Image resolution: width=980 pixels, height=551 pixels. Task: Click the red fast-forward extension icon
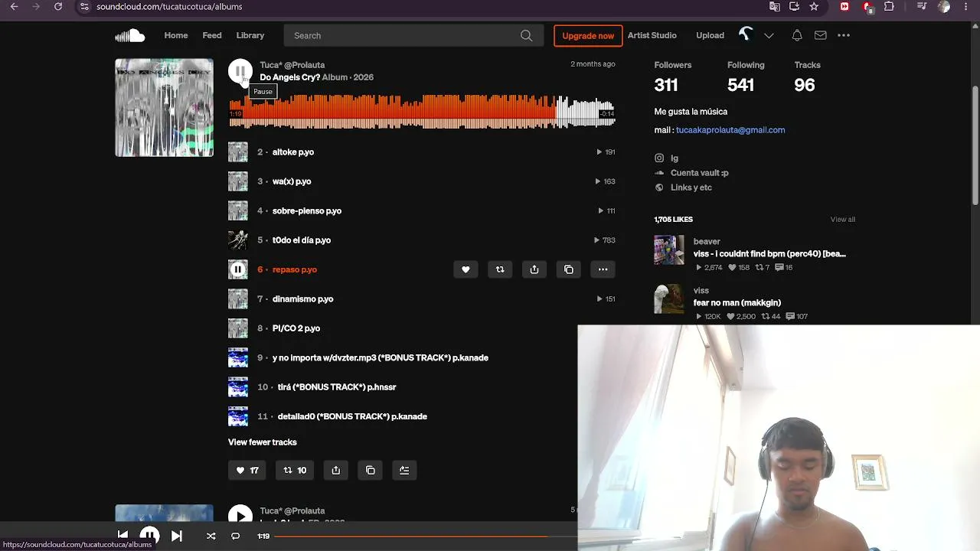click(x=844, y=7)
